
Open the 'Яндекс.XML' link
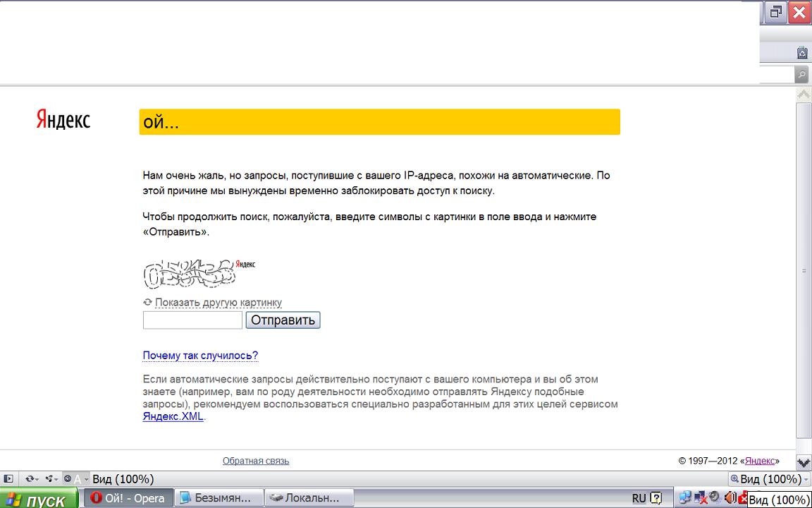(173, 417)
